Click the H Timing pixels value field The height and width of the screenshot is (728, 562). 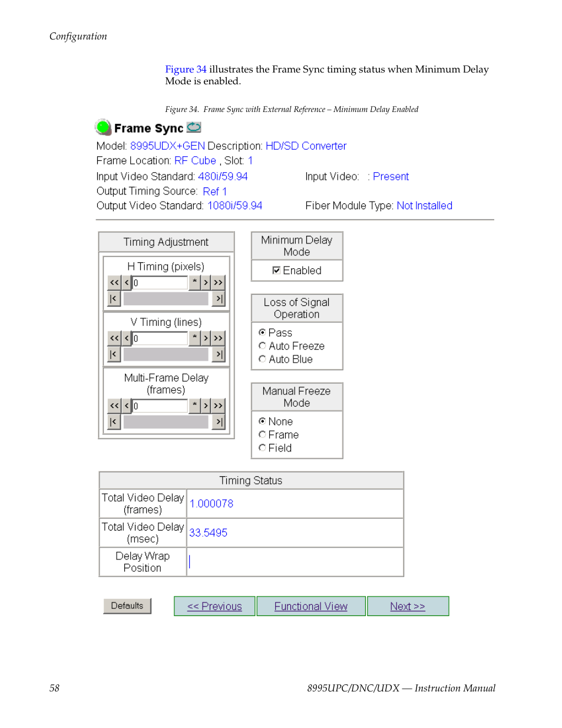160,283
